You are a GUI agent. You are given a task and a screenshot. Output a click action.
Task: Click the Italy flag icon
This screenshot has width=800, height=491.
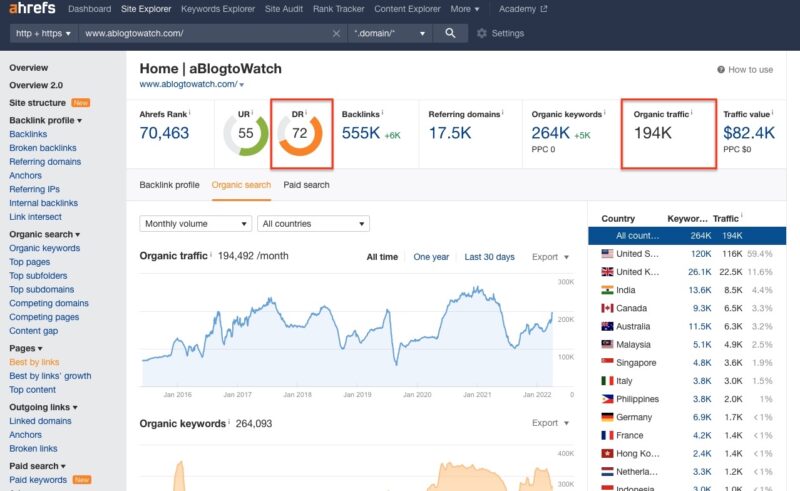point(607,381)
